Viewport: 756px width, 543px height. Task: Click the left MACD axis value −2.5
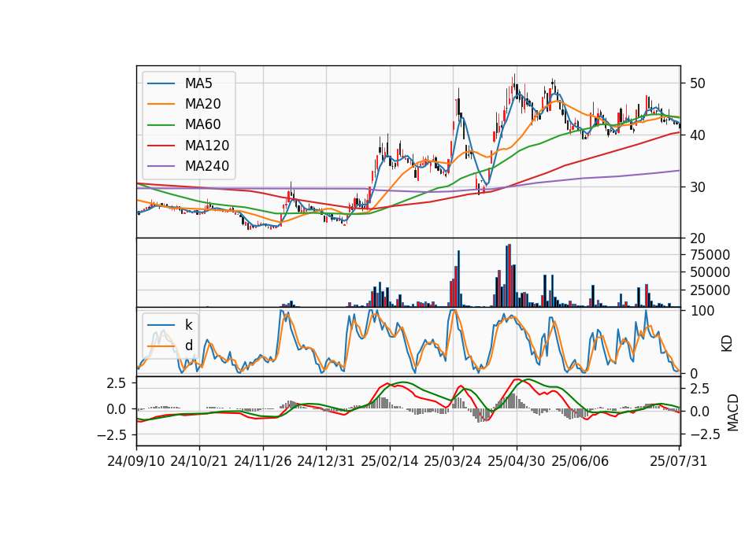click(111, 435)
